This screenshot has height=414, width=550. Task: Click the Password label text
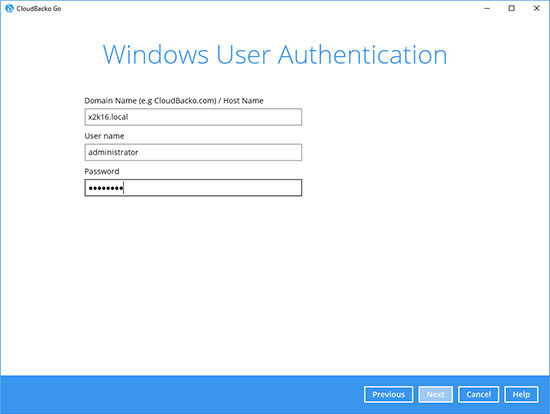click(x=102, y=171)
